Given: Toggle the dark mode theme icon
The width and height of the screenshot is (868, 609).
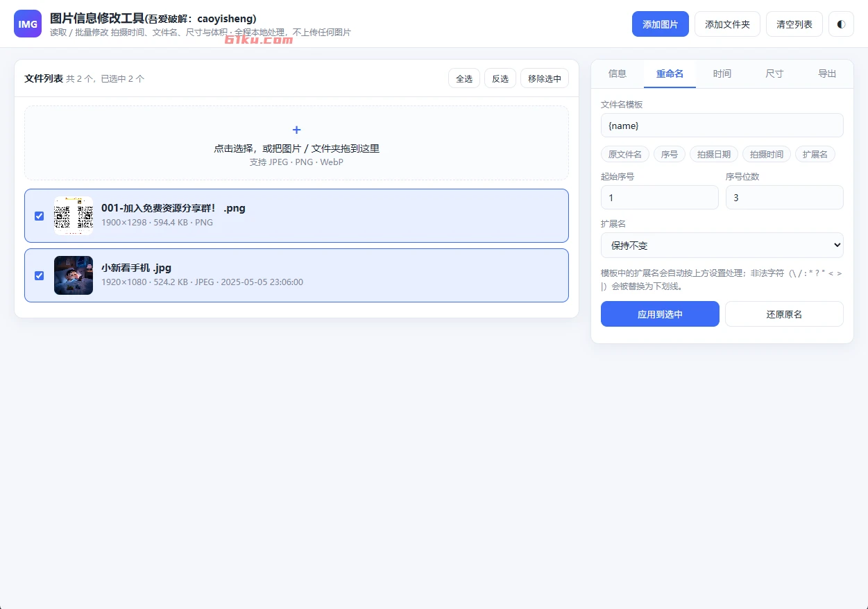Looking at the screenshot, I should tap(841, 24).
